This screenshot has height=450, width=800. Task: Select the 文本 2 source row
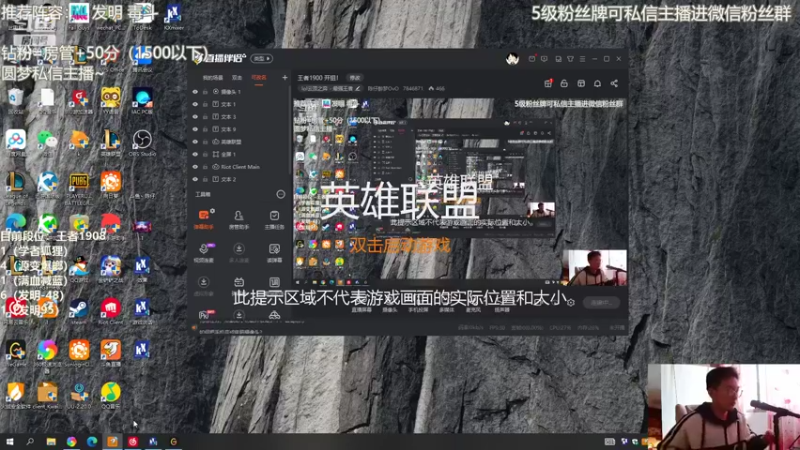pos(239,179)
